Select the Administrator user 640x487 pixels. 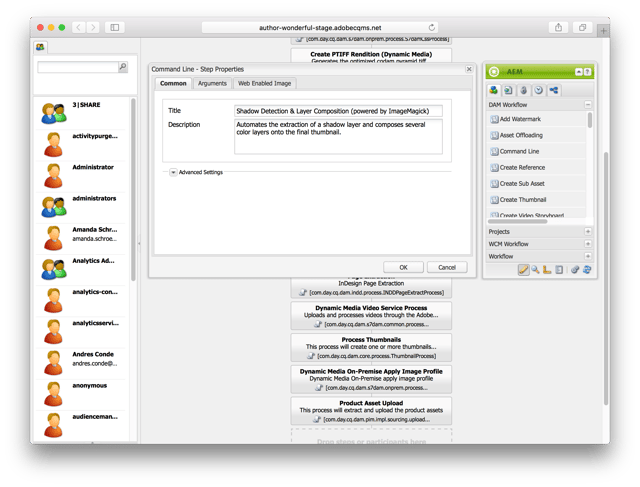pyautogui.click(x=81, y=176)
